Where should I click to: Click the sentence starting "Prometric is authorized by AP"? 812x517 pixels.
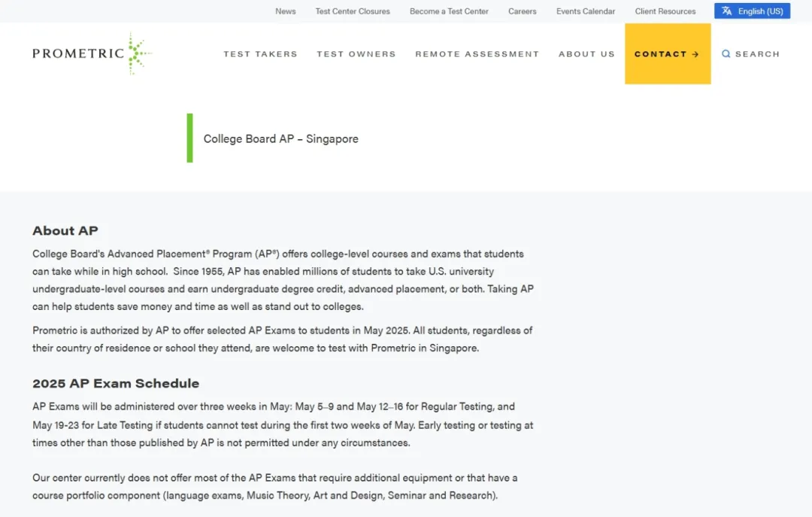[283, 339]
